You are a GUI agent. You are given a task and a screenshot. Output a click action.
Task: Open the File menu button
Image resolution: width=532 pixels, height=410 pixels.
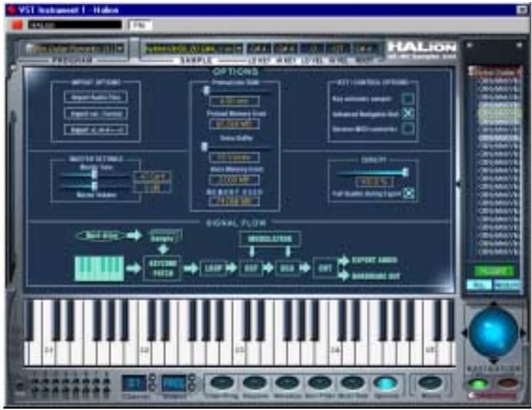click(140, 25)
